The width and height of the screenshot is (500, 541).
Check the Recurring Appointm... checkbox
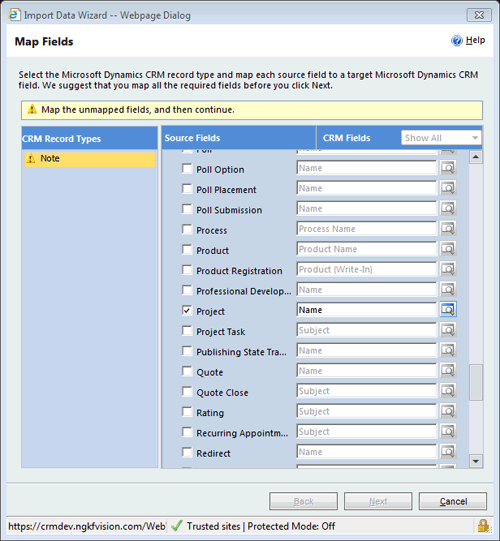pos(187,432)
